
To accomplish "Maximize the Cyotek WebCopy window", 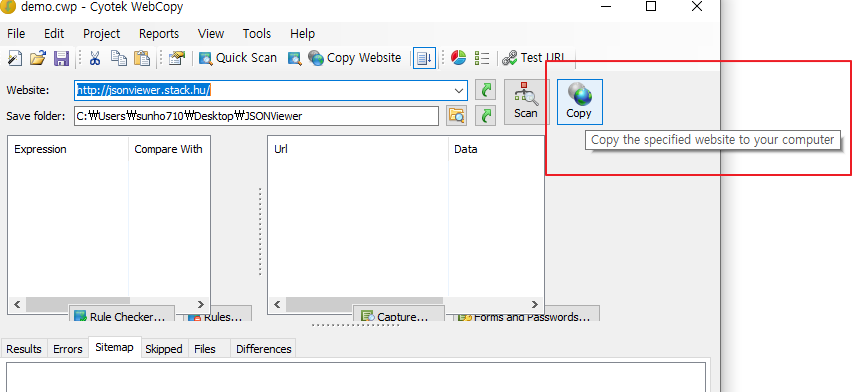I will coord(651,7).
